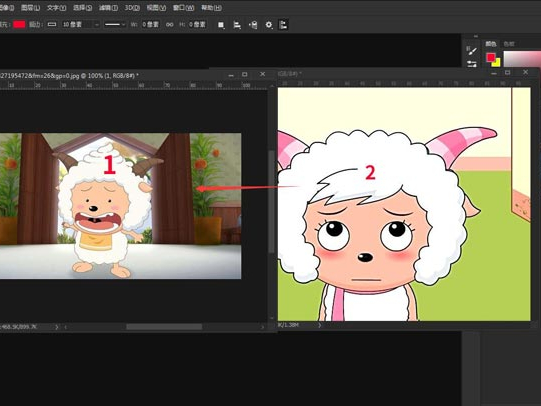This screenshot has width=541, height=406.
Task: Click the sheep canvas image in left document
Action: (120, 206)
